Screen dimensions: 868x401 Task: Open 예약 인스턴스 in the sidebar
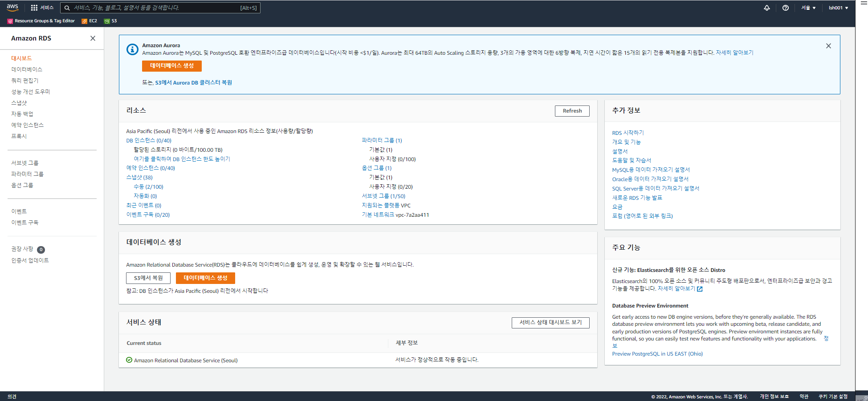(x=28, y=125)
